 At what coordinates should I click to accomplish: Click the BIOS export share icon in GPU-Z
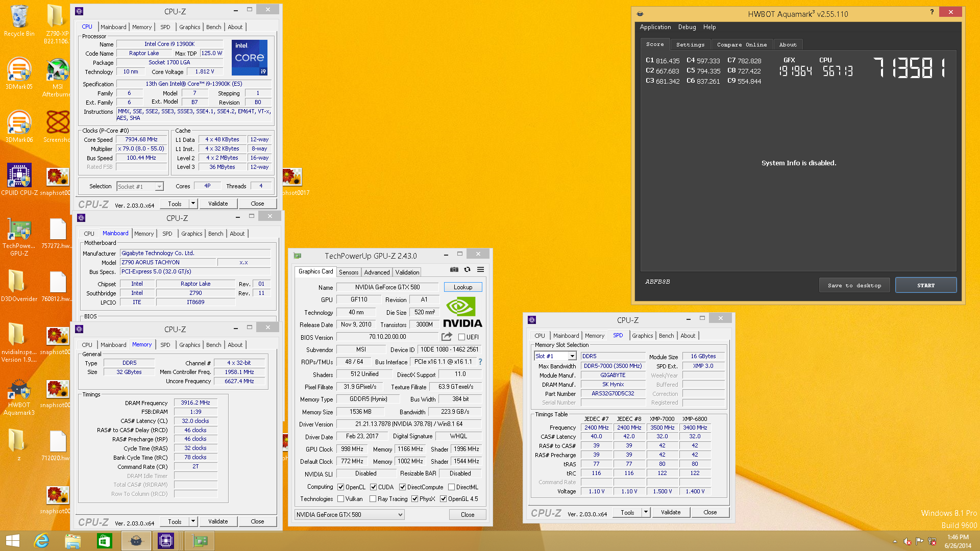[447, 337]
